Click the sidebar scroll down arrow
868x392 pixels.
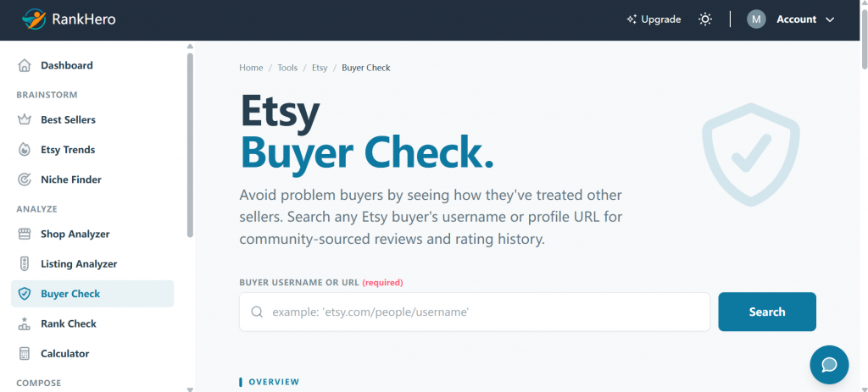190,389
